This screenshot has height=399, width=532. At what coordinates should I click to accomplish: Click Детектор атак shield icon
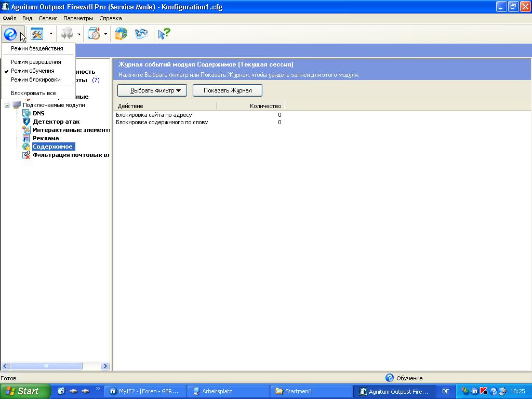click(26, 122)
